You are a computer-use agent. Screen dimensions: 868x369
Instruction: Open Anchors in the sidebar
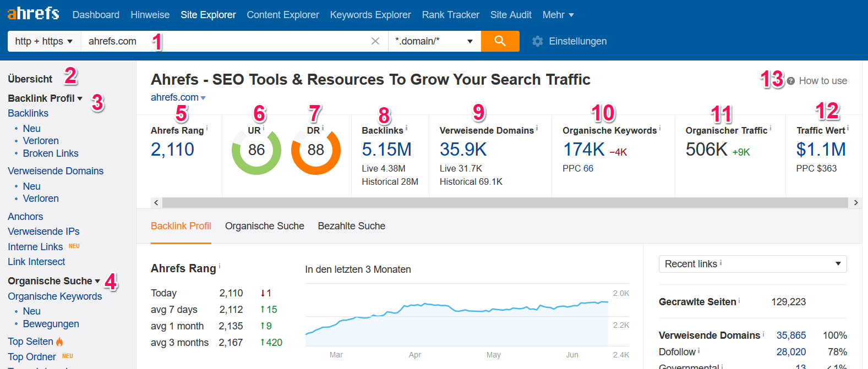25,217
